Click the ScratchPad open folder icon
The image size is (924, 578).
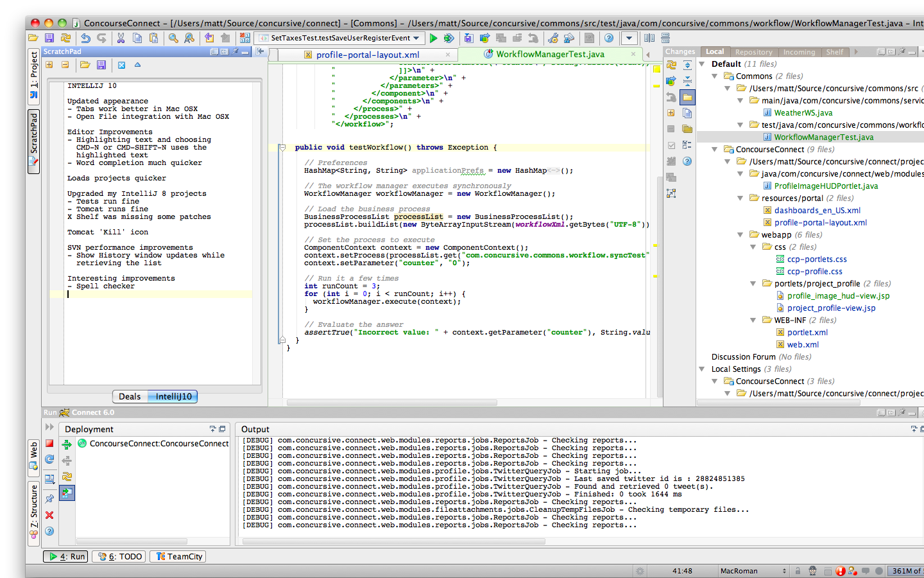coord(85,65)
